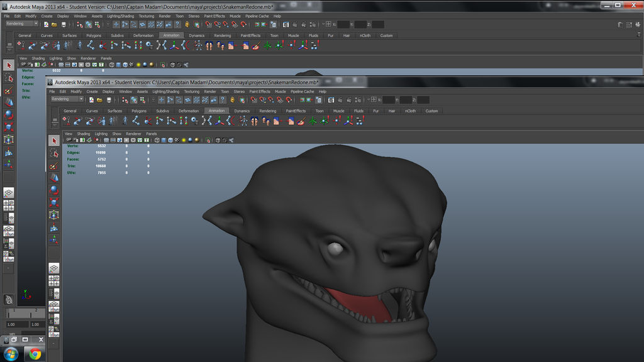
Task: Open Render Settings icon in front window
Action: 358,100
